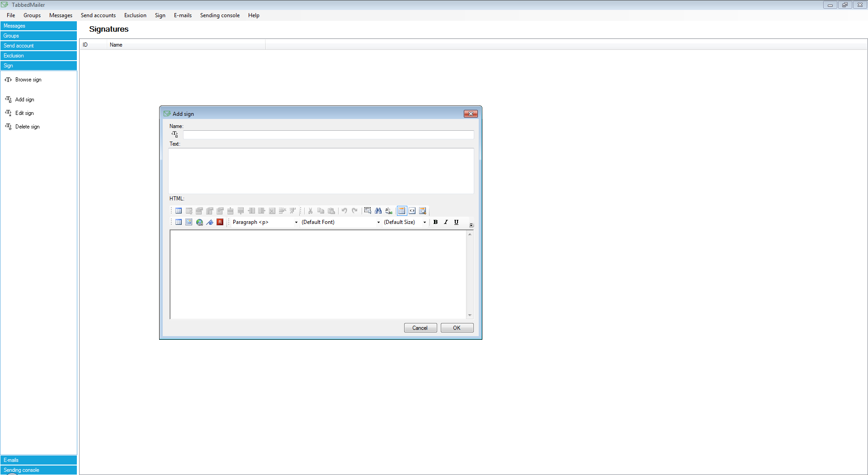Close the Add sign dialog
Viewport: 868px width, 475px height.
tap(471, 114)
